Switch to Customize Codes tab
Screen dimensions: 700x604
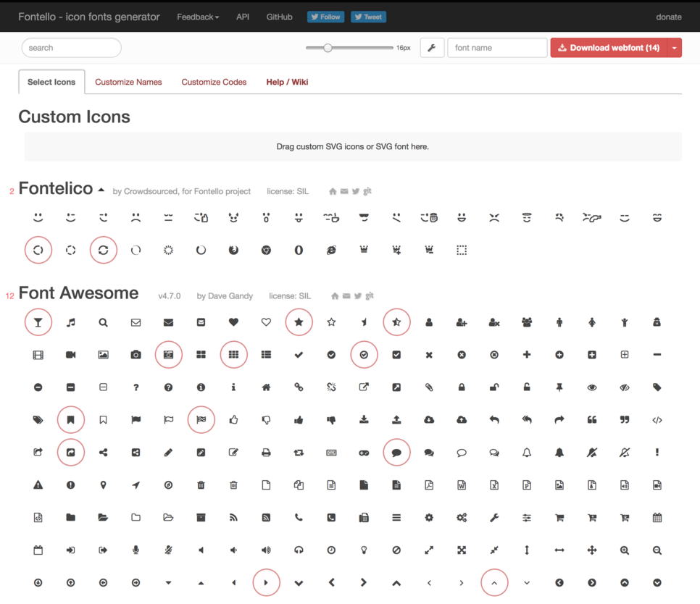(214, 82)
